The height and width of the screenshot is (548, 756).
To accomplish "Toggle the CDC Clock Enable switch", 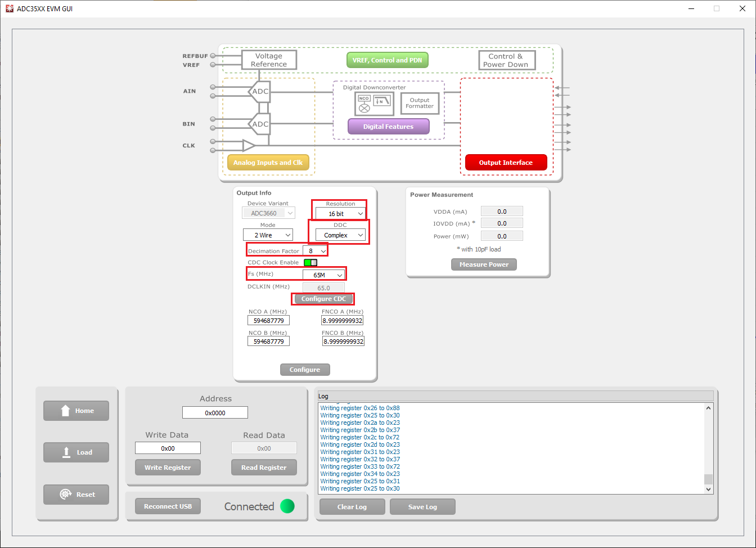I will click(310, 263).
